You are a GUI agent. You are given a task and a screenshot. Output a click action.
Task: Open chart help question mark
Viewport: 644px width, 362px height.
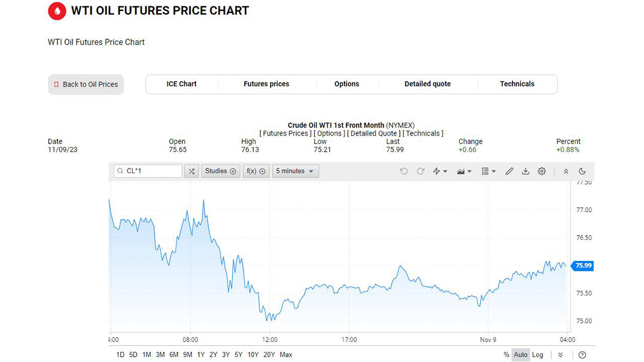click(582, 354)
